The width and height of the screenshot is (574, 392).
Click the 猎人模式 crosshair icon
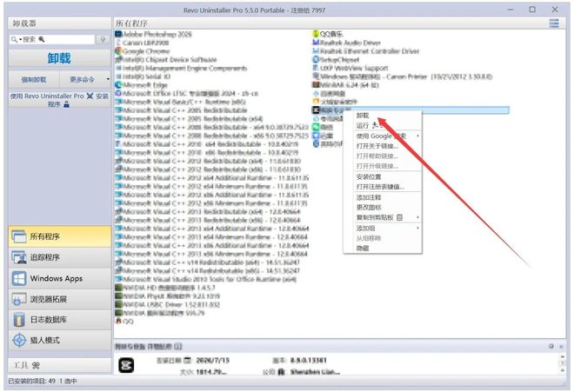(19, 340)
